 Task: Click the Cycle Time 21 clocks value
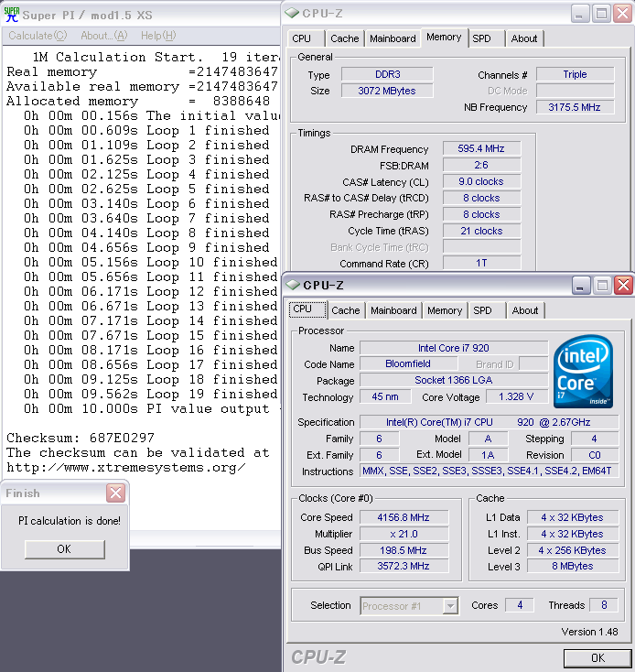(481, 231)
